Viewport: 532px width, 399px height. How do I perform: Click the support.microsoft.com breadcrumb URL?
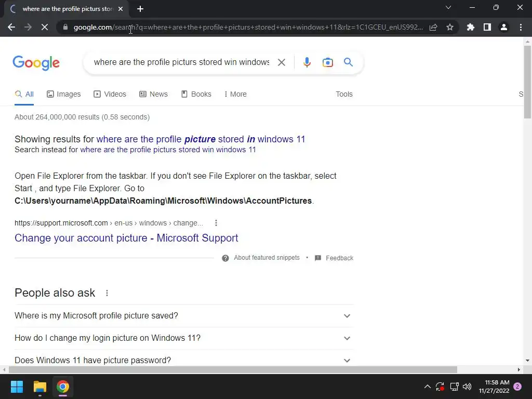(x=109, y=223)
